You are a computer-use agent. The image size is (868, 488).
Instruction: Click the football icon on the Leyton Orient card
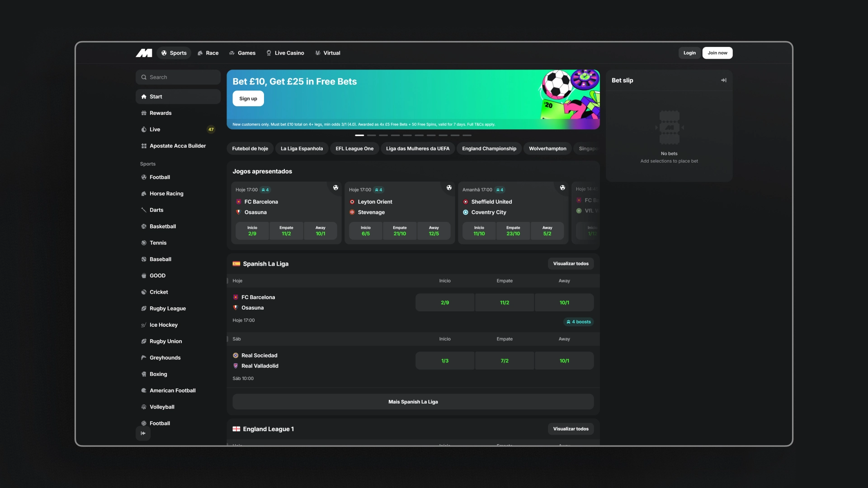pyautogui.click(x=449, y=188)
